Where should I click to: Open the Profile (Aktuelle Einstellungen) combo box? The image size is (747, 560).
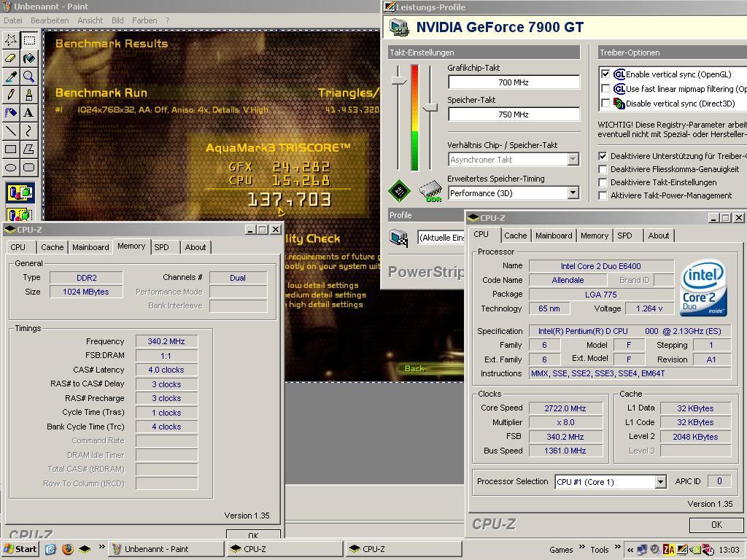[441, 237]
